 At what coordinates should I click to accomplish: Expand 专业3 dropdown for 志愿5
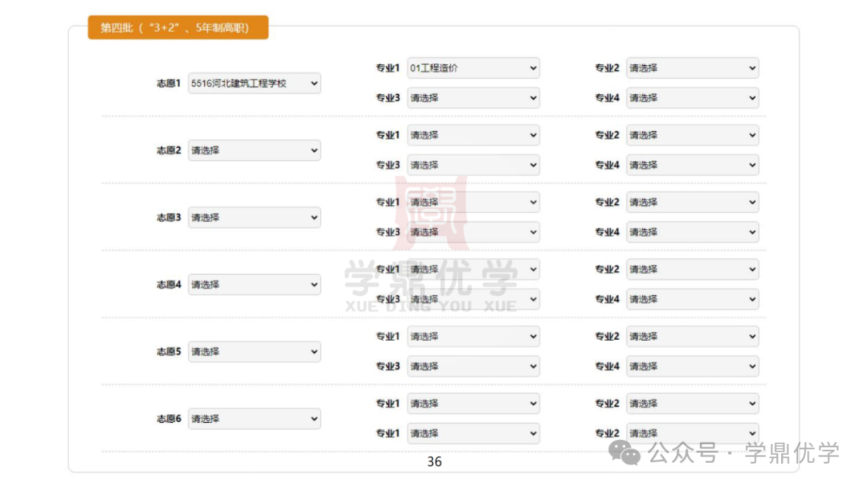click(473, 366)
